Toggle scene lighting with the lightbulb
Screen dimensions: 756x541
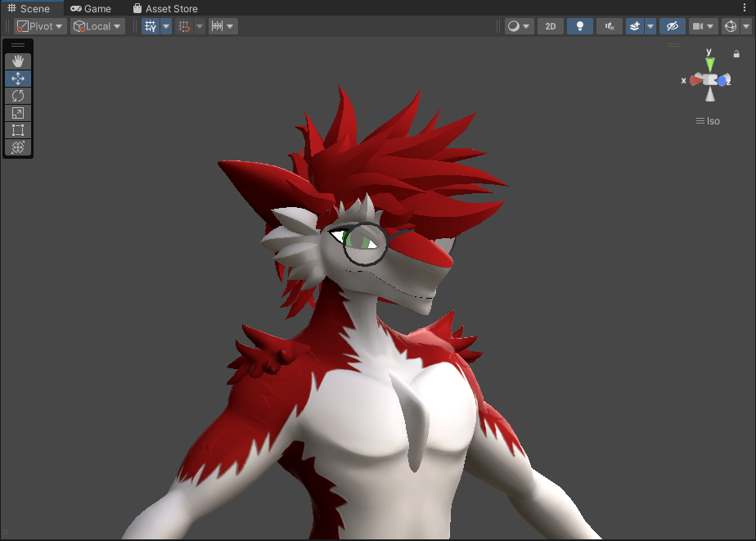[x=580, y=26]
